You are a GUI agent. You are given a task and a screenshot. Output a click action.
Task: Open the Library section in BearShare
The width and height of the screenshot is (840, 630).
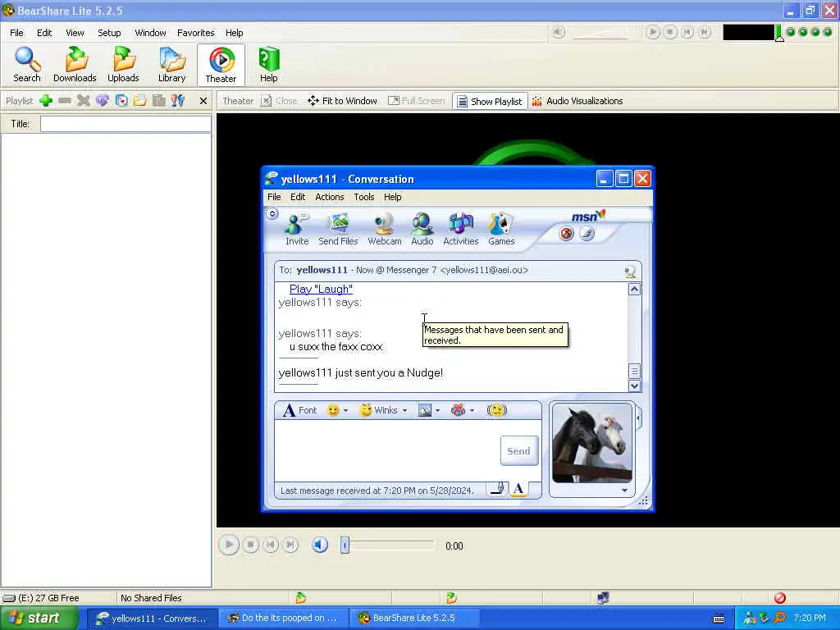click(x=172, y=64)
